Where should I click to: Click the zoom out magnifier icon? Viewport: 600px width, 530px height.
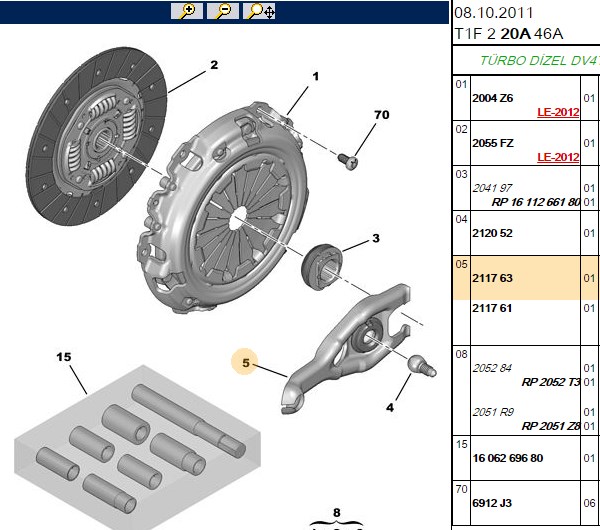pyautogui.click(x=223, y=11)
